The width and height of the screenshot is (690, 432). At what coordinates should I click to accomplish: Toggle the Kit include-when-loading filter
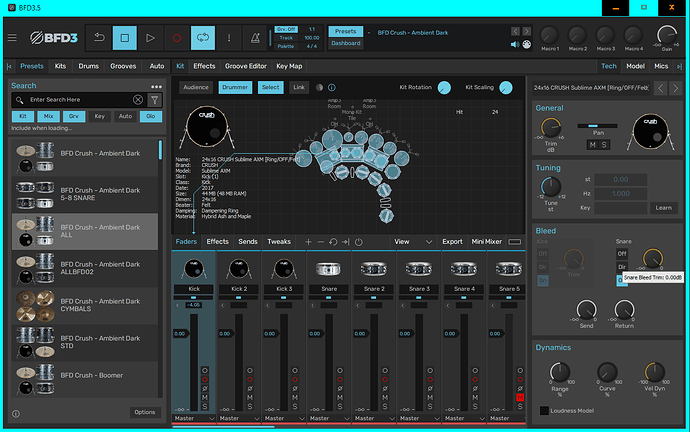click(23, 117)
